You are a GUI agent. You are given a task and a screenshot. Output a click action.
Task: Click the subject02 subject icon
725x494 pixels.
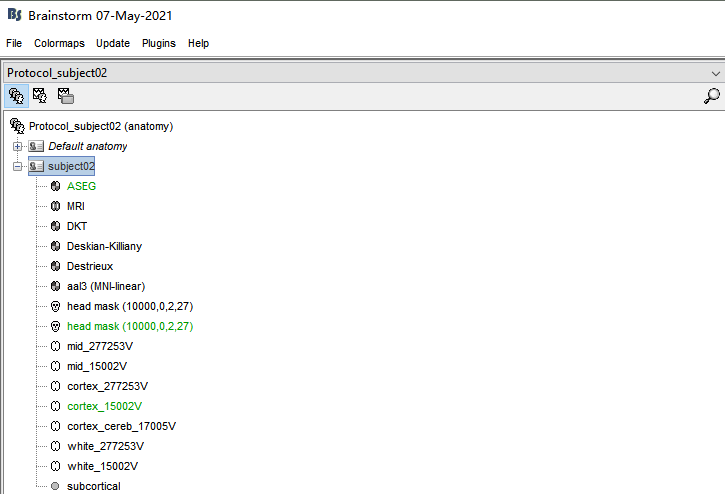pos(36,166)
